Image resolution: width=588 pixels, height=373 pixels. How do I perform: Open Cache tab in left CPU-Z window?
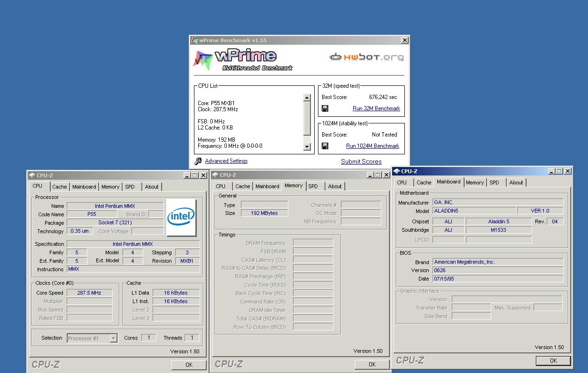(x=60, y=187)
